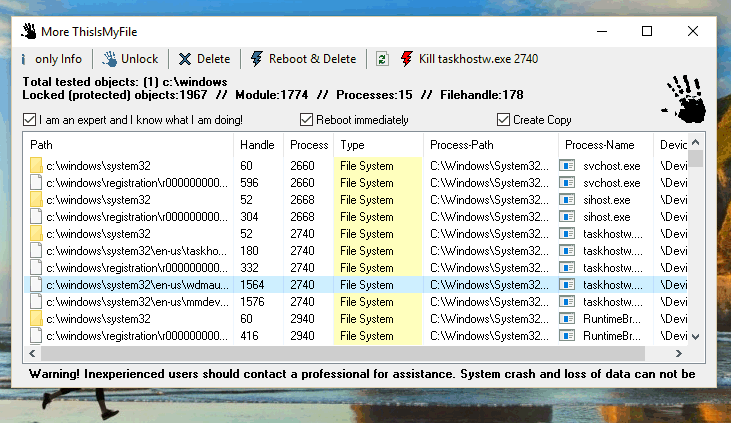The image size is (731, 423).
Task: Toggle the Reboot immediately checkbox
Action: [306, 120]
